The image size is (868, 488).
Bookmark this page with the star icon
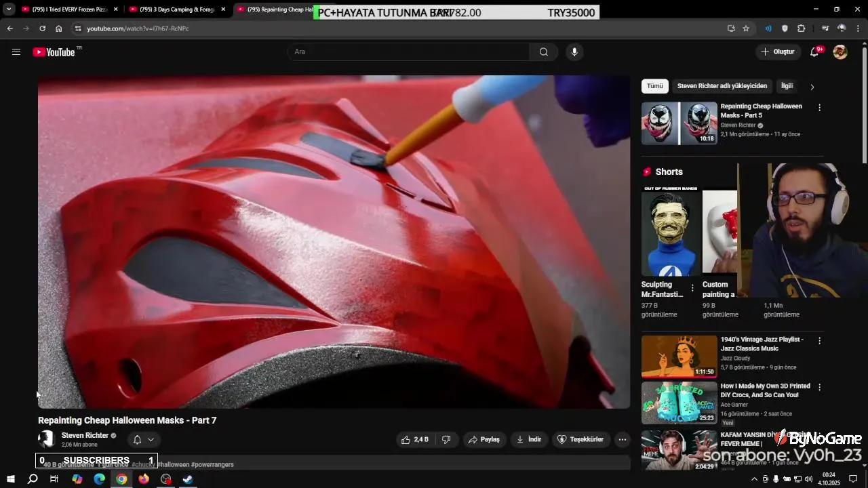point(746,28)
